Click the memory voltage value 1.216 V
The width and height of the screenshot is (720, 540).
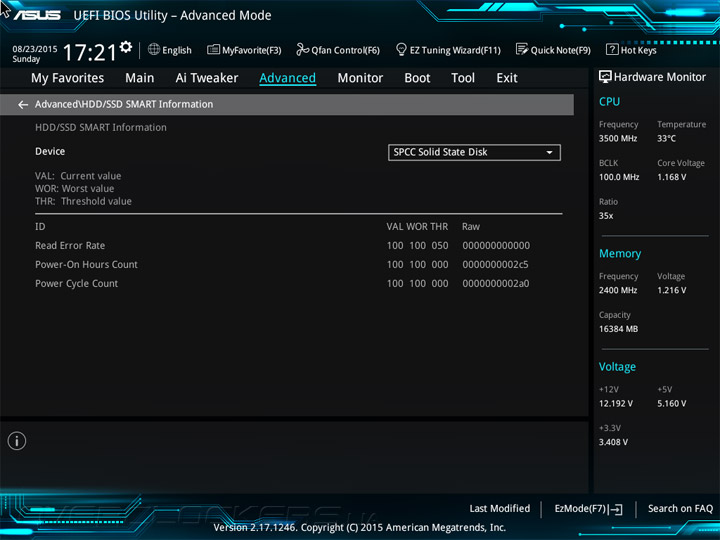[x=672, y=290]
